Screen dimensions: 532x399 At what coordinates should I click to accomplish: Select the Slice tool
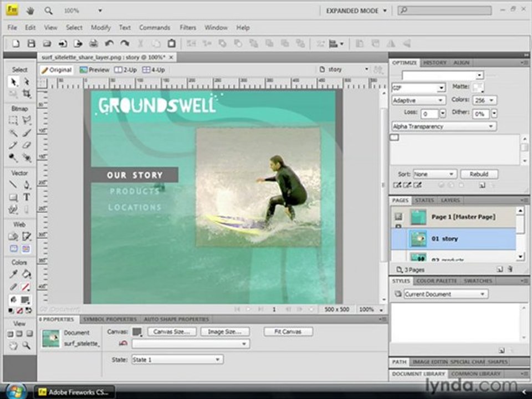tap(27, 236)
